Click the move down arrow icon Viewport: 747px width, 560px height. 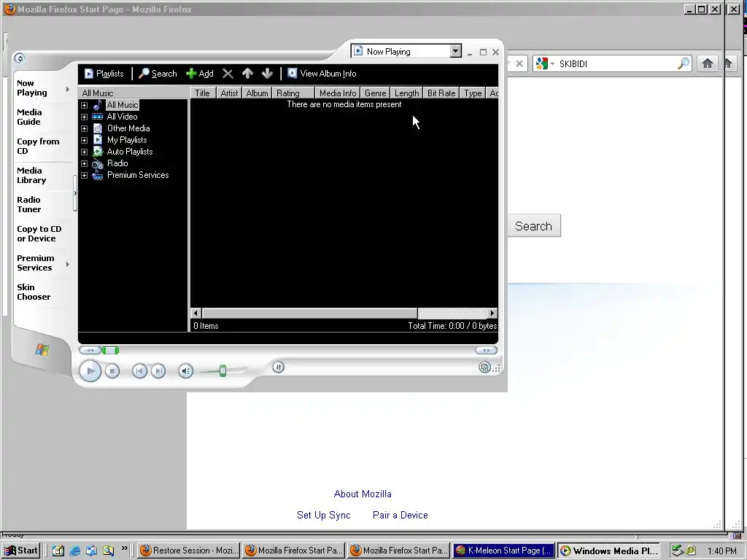coord(267,74)
